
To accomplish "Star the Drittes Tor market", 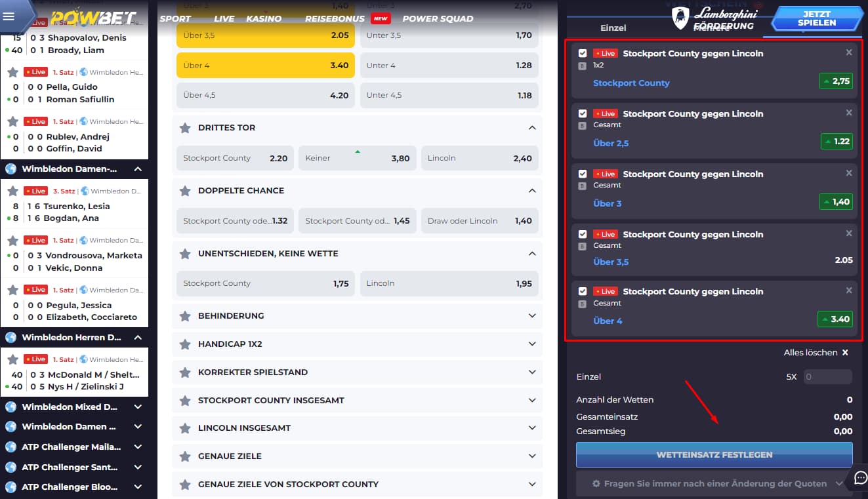I will click(x=185, y=128).
